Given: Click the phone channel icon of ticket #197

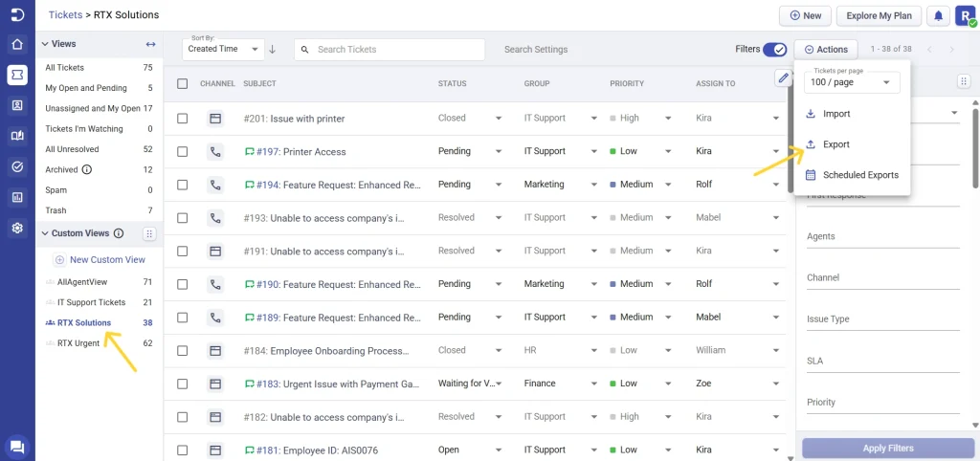Looking at the screenshot, I should pyautogui.click(x=215, y=152).
